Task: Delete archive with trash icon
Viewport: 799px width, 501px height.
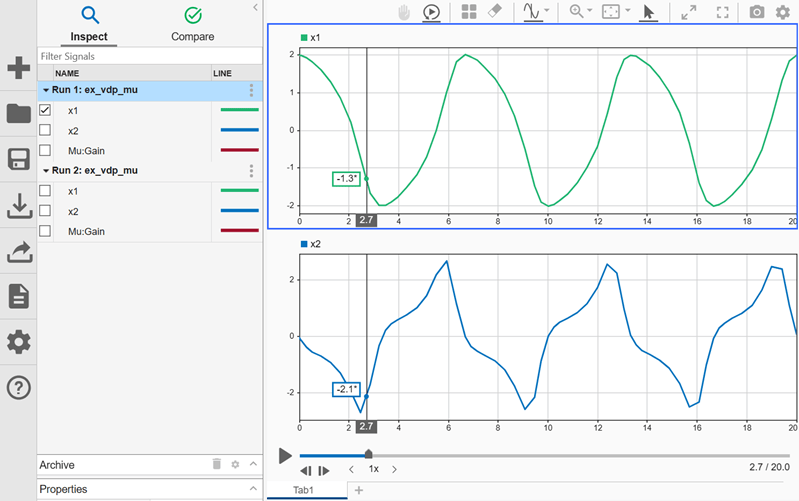Action: coord(217,464)
